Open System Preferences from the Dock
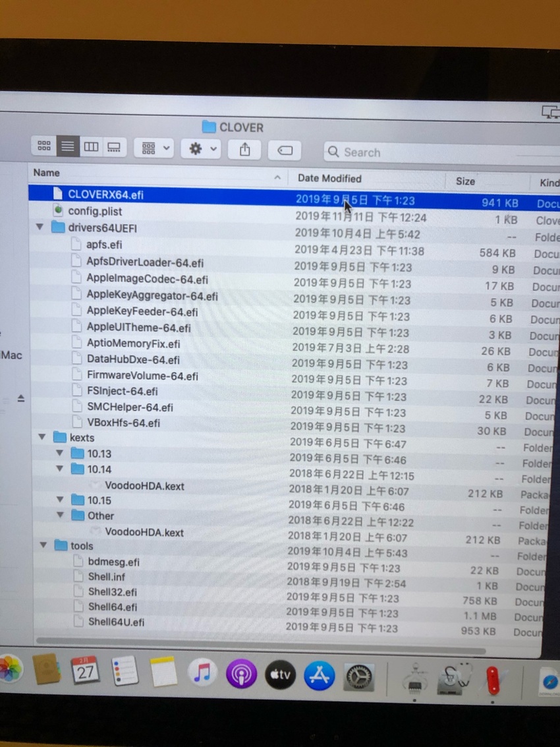The height and width of the screenshot is (747, 560). click(x=358, y=677)
